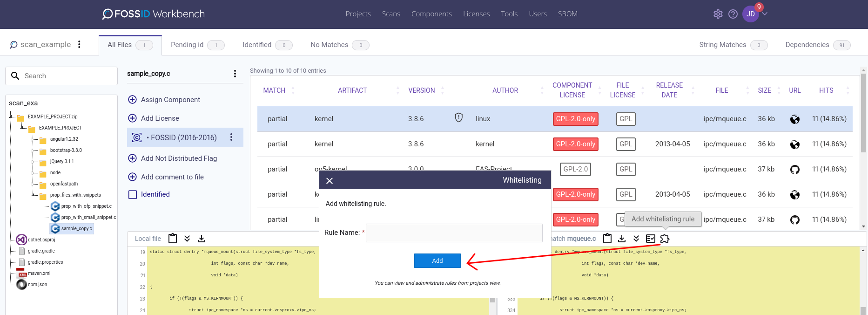Click into the file Search field
The width and height of the screenshot is (868, 315).
point(61,76)
